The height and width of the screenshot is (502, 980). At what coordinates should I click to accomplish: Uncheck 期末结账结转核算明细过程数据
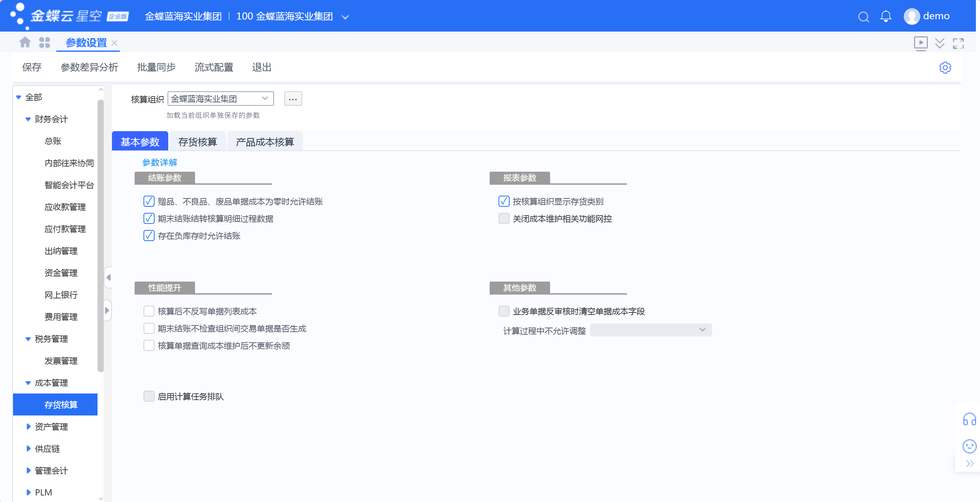pyautogui.click(x=149, y=218)
